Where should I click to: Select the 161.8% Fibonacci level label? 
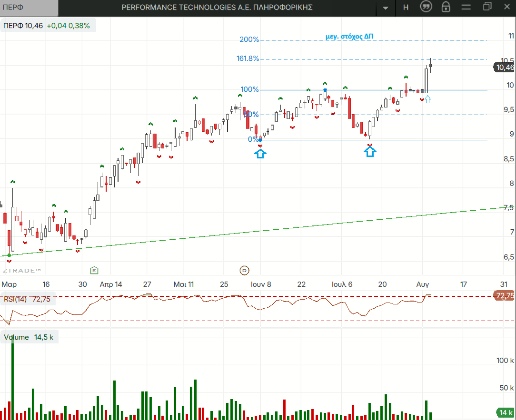pyautogui.click(x=248, y=59)
